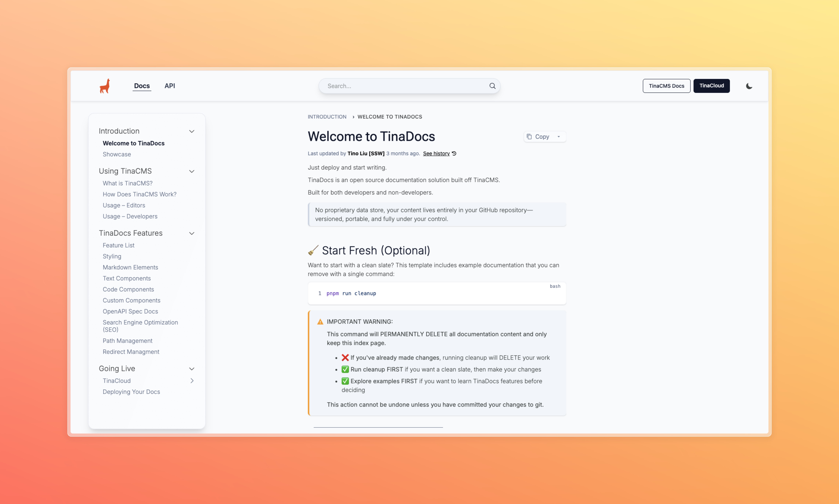Click the copy page icon
The height and width of the screenshot is (504, 839).
coord(529,137)
